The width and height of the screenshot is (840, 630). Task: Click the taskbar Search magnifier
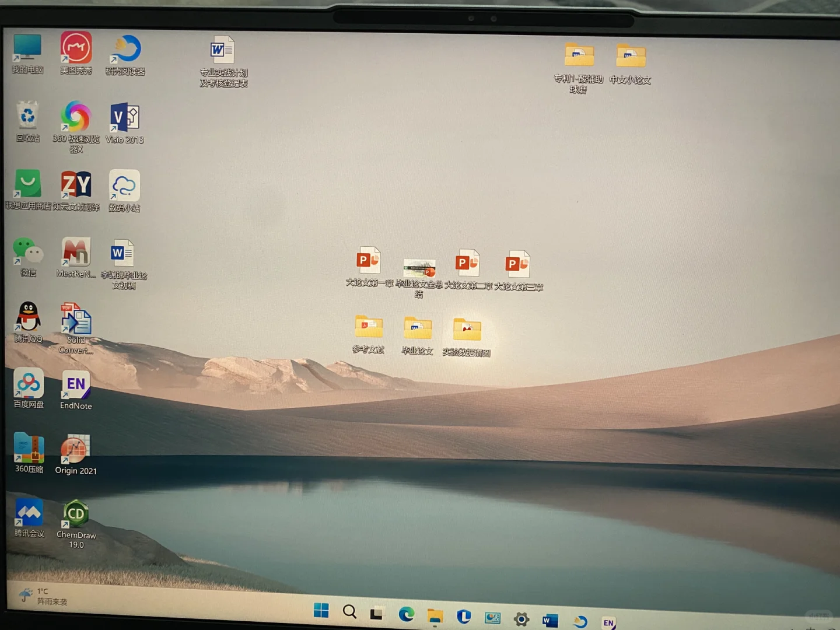click(x=349, y=611)
